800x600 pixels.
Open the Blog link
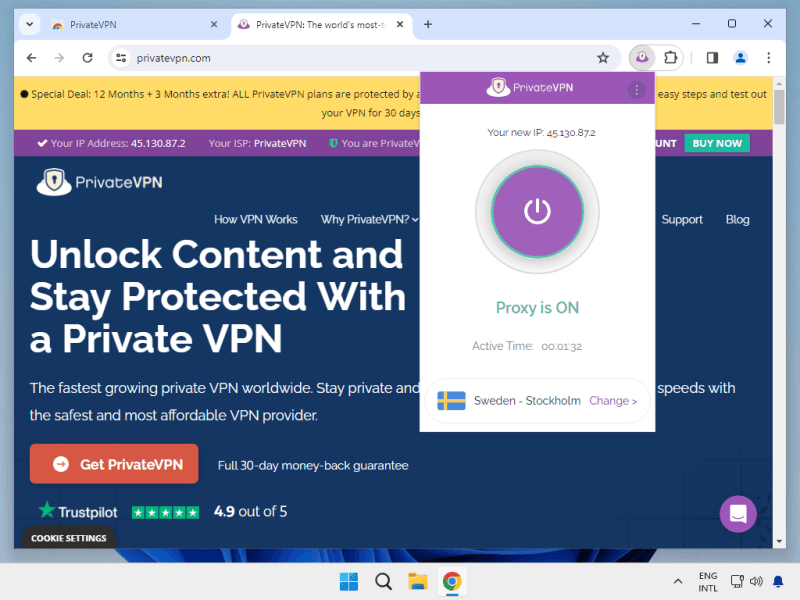click(x=737, y=219)
